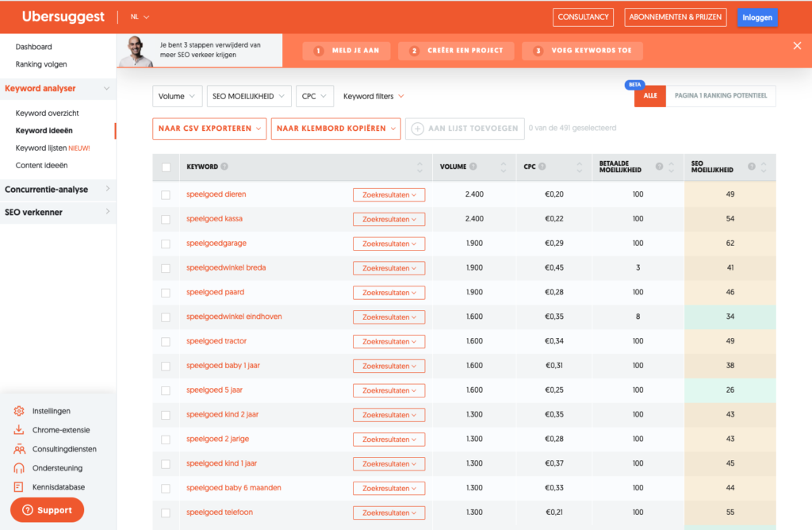
Task: Check the box for speelgoed dieren
Action: 166,195
